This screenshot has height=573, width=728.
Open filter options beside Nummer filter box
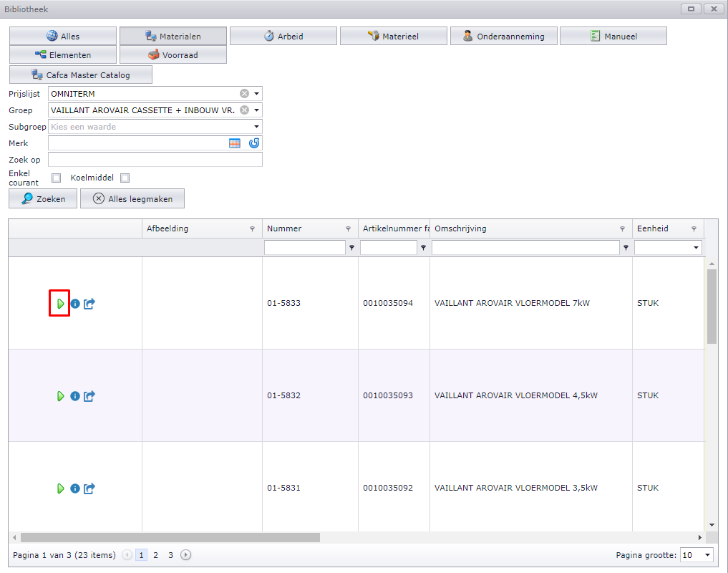click(351, 248)
